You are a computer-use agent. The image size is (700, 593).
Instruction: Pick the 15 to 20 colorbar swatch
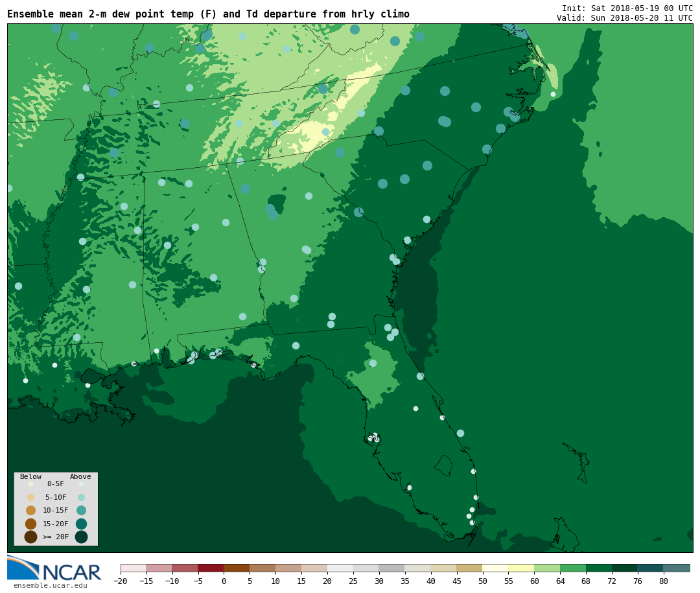pyautogui.click(x=315, y=568)
